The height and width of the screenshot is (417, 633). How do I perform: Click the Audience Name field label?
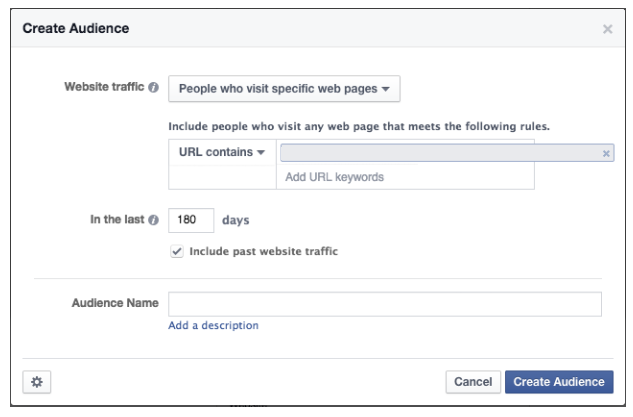click(x=115, y=303)
